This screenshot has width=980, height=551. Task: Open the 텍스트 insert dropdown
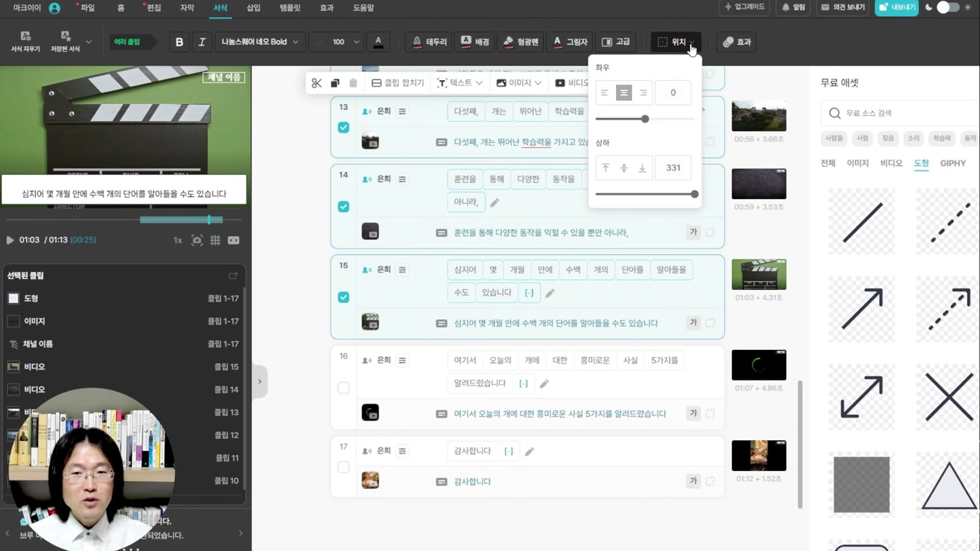coord(460,83)
